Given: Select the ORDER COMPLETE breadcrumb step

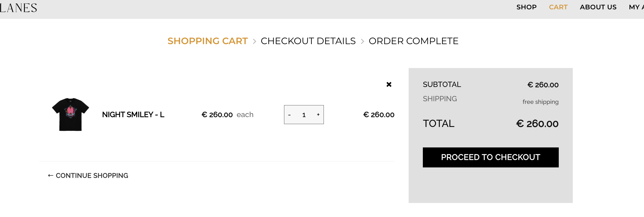Looking at the screenshot, I should pyautogui.click(x=413, y=41).
